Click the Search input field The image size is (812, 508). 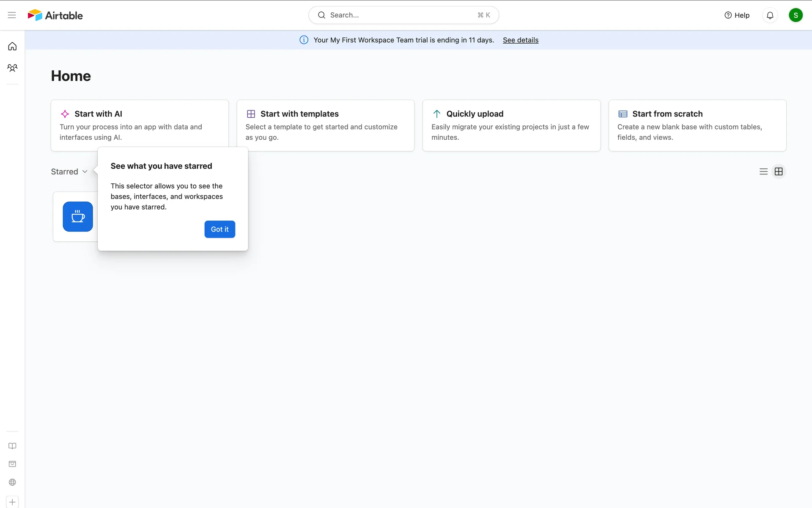[403, 15]
